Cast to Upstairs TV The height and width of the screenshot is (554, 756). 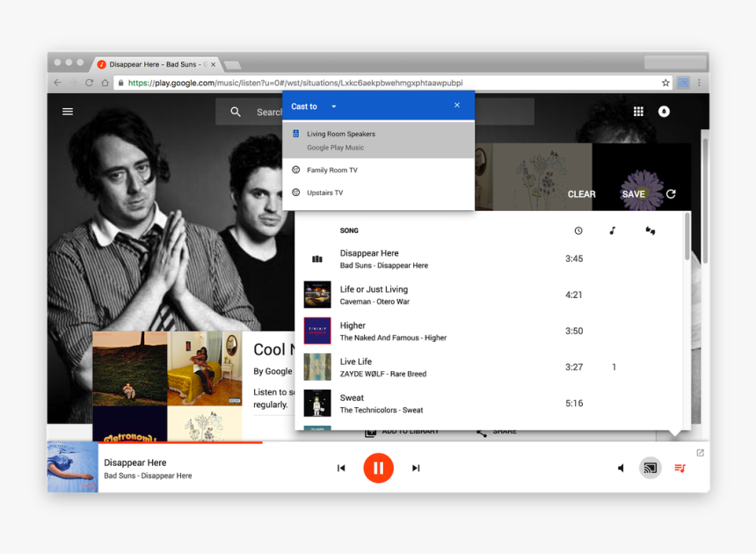(379, 193)
